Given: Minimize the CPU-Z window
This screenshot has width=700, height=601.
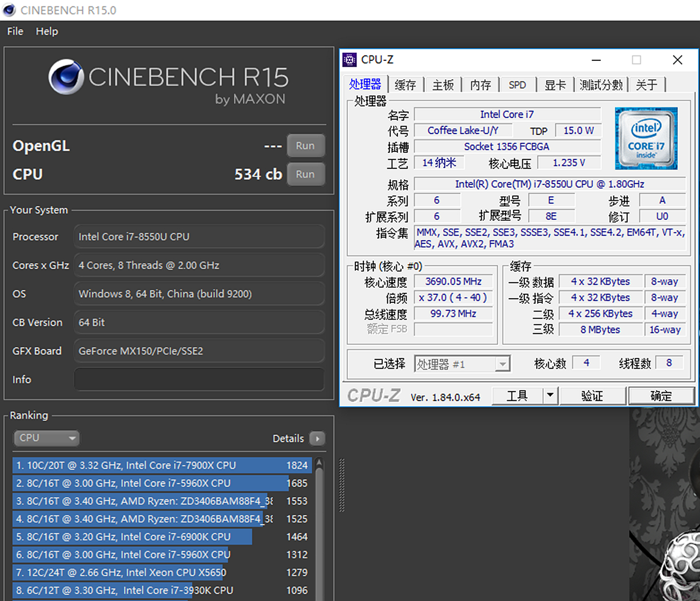Looking at the screenshot, I should (596, 60).
